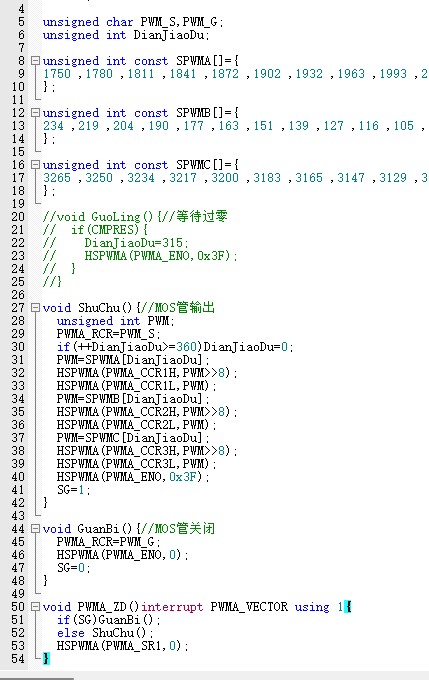Click 'HSPWMA(PWMA_ENO,0x3F);' on line 40
Image resolution: width=429 pixels, height=680 pixels.
[x=133, y=477]
